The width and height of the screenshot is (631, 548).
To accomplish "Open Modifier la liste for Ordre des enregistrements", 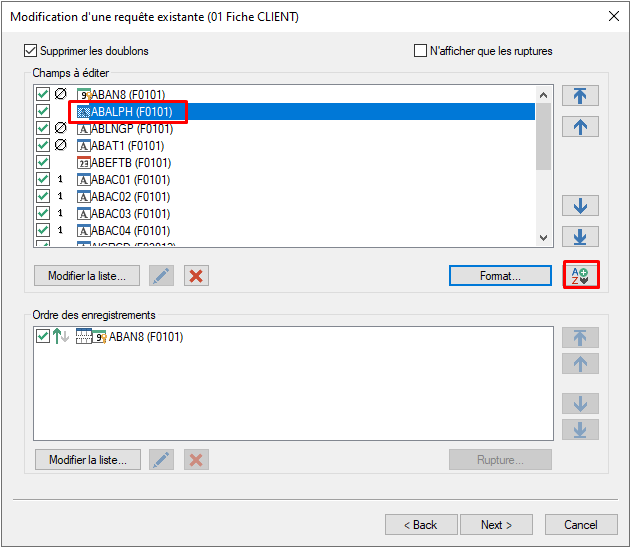I will pos(88,459).
